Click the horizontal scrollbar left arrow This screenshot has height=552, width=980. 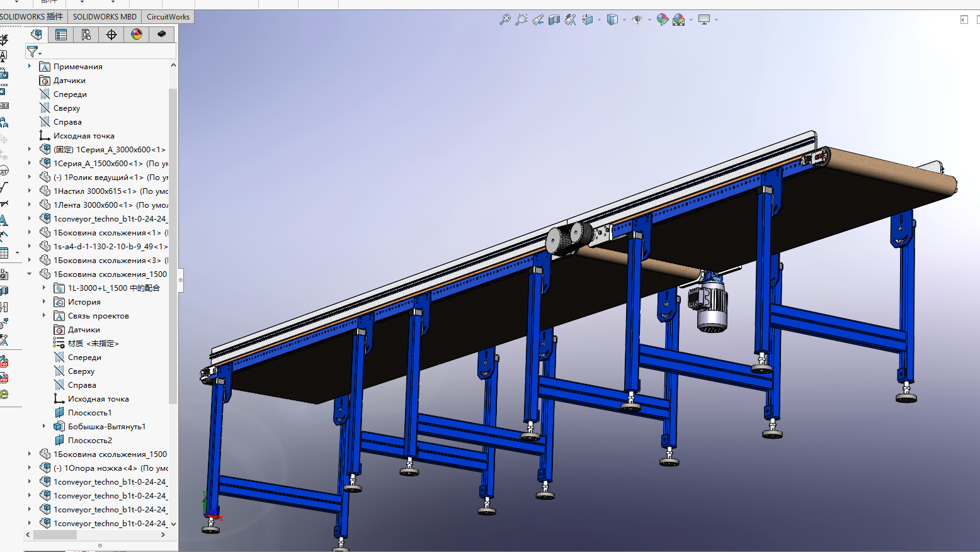[28, 534]
